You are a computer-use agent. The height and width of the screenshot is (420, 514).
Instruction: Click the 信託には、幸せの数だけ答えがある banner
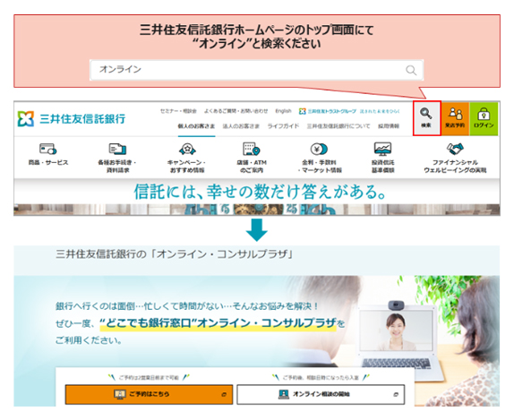tap(260, 192)
